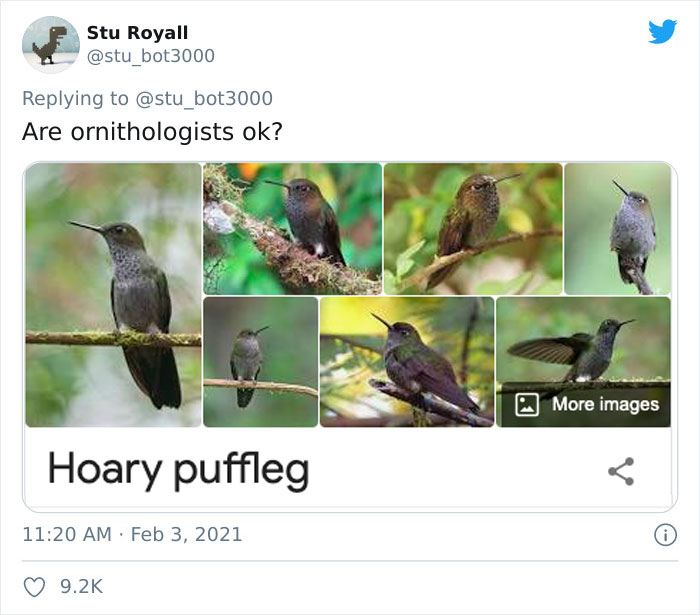Open the top row hummingbird on mossy branch

(292, 228)
